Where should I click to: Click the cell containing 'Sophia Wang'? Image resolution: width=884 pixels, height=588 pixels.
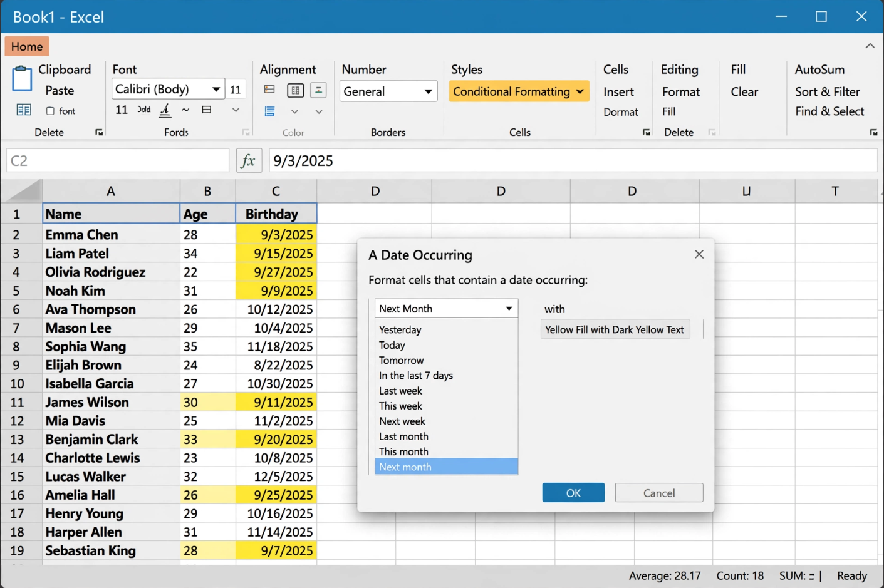coord(111,346)
